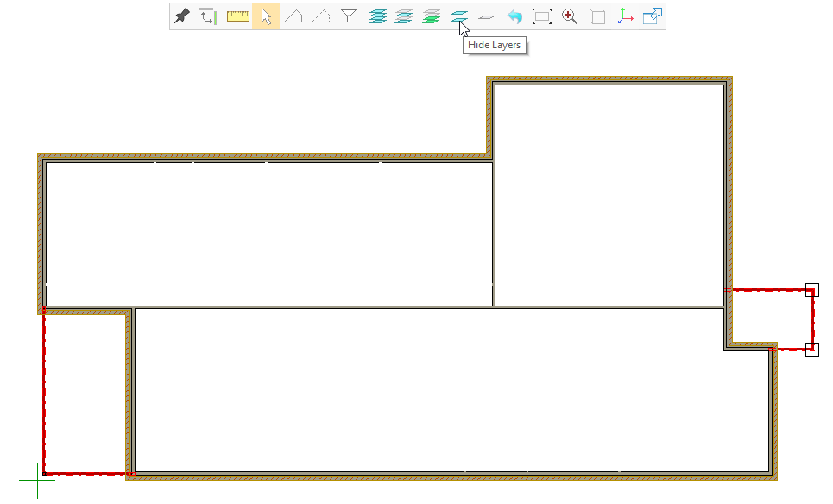Click the zoom extents frame icon
This screenshot has width=833, height=504.
(x=542, y=16)
